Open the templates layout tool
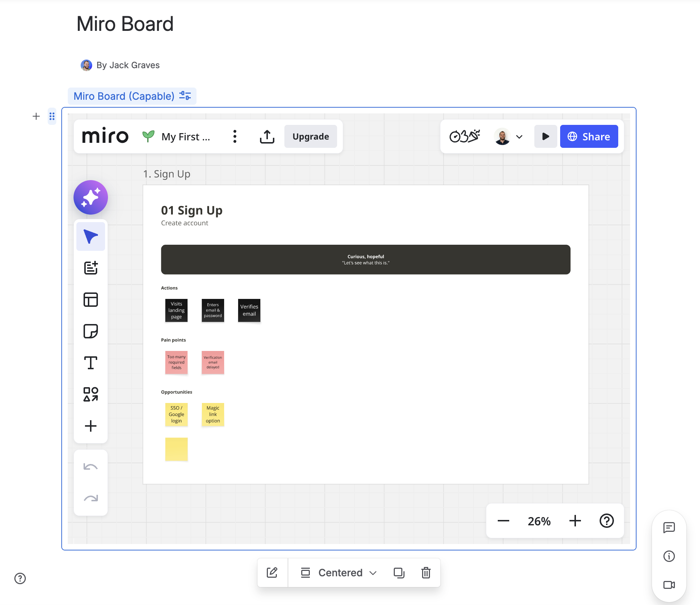This screenshot has width=700, height=605. click(x=91, y=300)
